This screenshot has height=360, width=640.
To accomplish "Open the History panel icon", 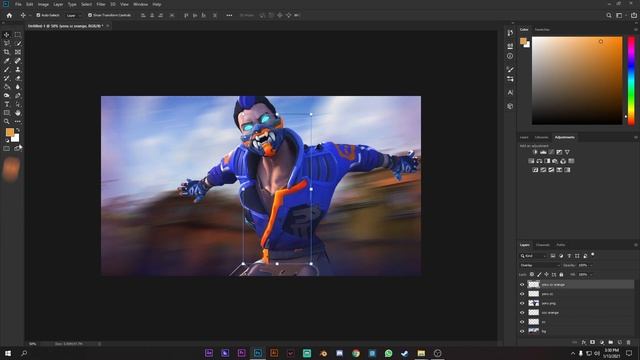I will [510, 33].
